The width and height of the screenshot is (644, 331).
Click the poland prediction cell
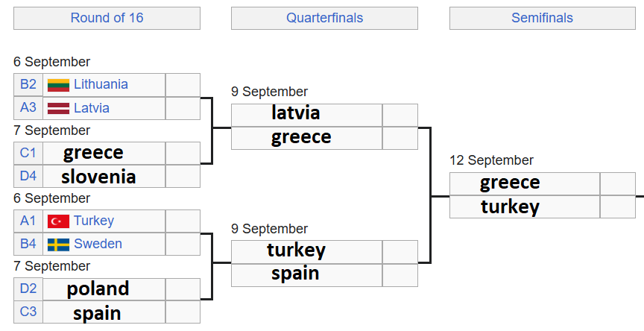104,289
